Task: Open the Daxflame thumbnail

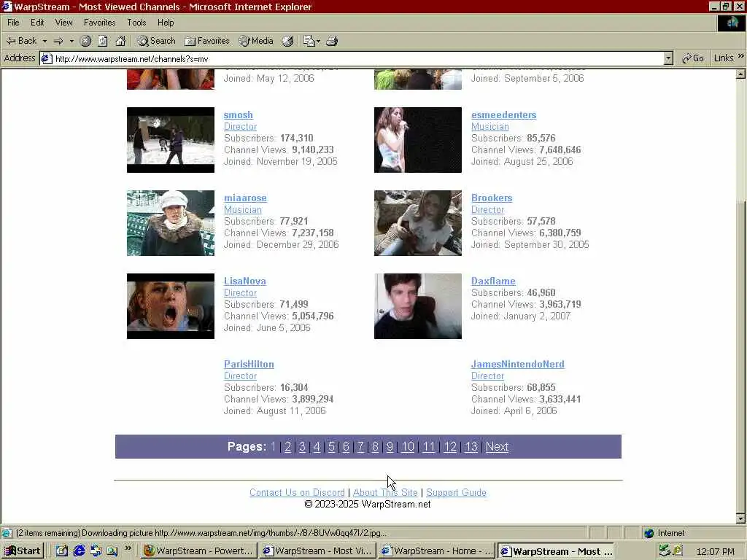Action: (418, 306)
